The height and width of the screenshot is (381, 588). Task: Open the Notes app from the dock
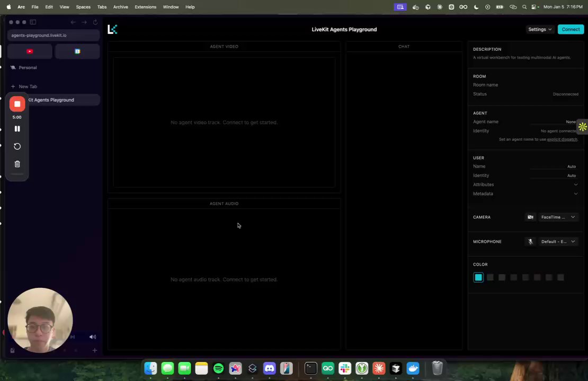201,368
